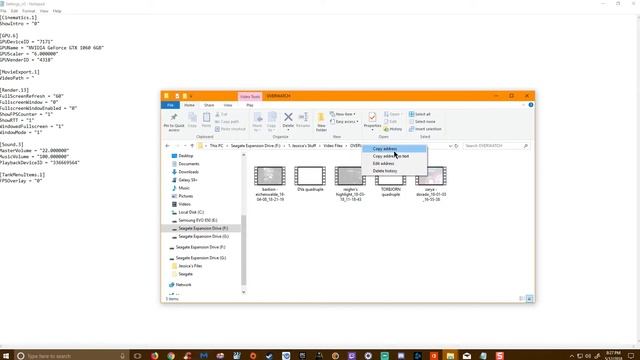
Task: Open the New item dropdown
Action: 343,114
